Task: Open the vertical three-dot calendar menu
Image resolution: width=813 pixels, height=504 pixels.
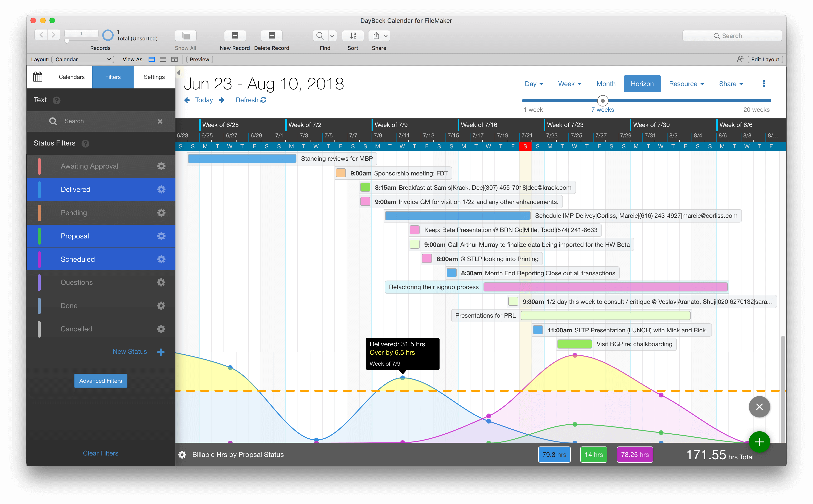Action: click(x=764, y=84)
